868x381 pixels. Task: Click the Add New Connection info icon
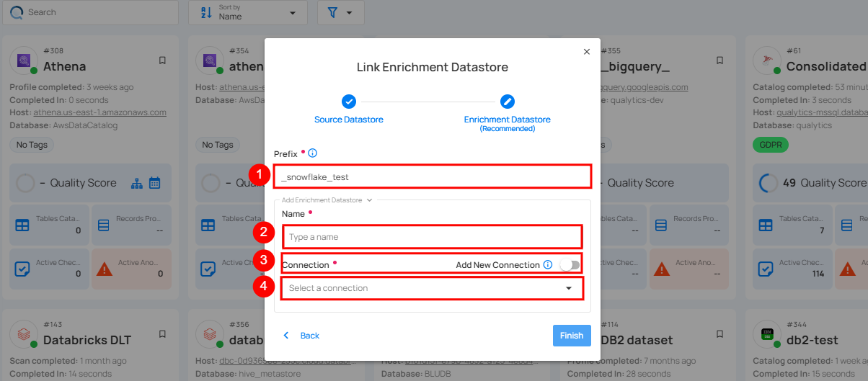click(548, 265)
